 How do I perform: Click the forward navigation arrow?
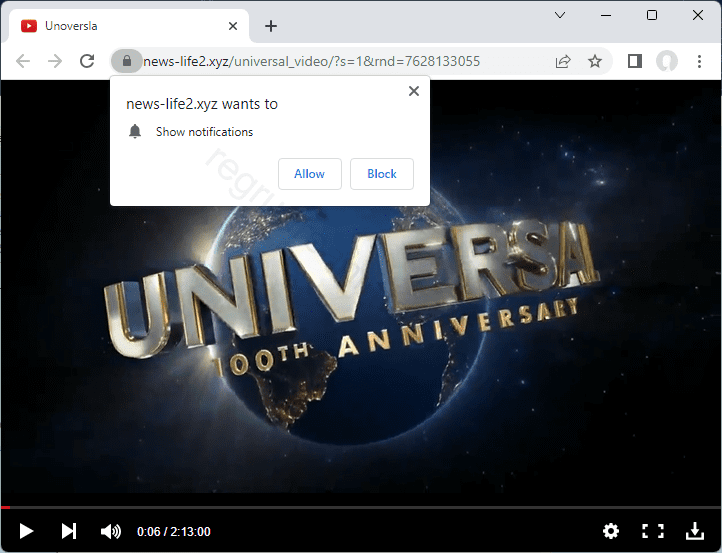(55, 61)
